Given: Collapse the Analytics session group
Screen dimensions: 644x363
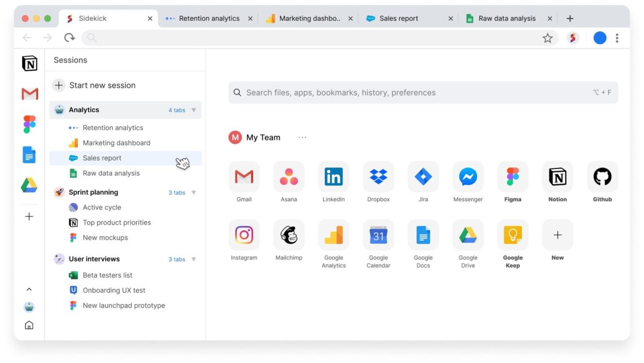Looking at the screenshot, I should click(x=194, y=110).
